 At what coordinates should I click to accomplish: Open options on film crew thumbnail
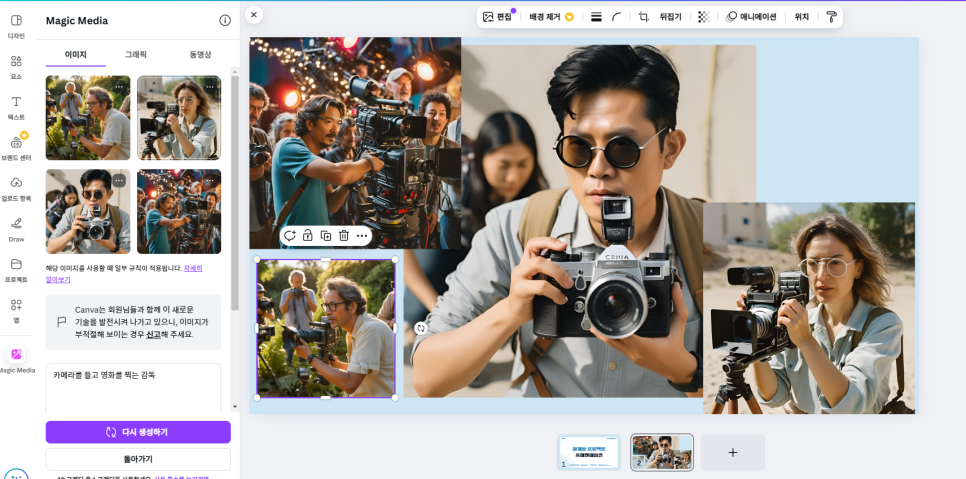pos(210,180)
